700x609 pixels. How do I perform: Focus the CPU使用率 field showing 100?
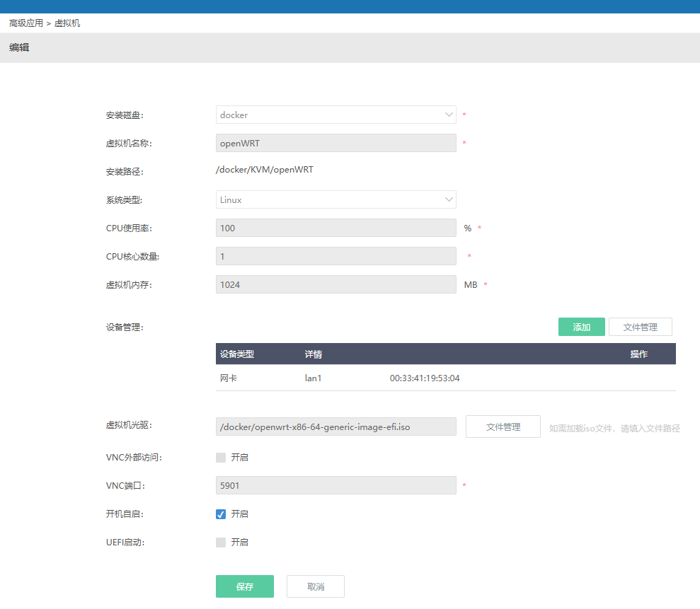coord(335,228)
